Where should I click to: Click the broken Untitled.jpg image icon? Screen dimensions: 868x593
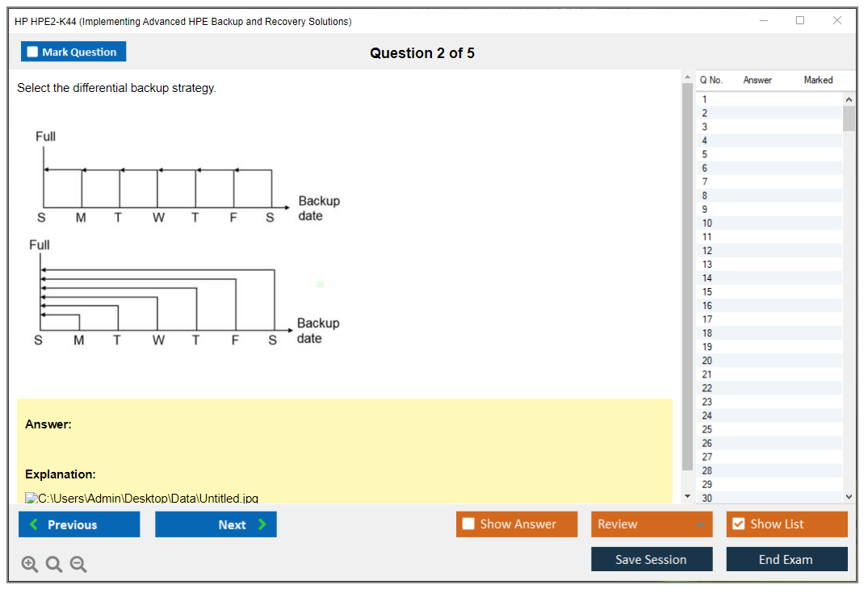pos(31,499)
